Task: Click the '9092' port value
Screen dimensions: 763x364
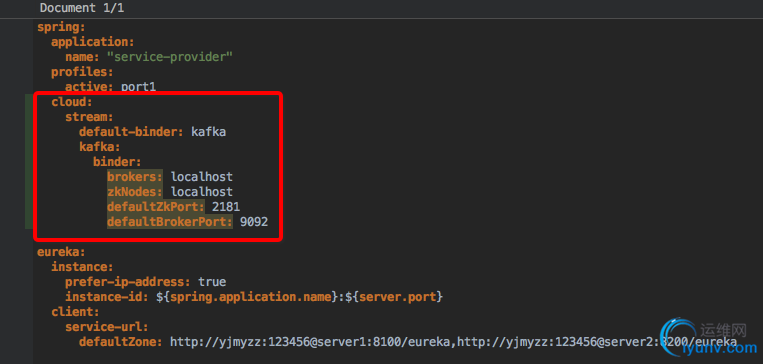Action: [254, 222]
